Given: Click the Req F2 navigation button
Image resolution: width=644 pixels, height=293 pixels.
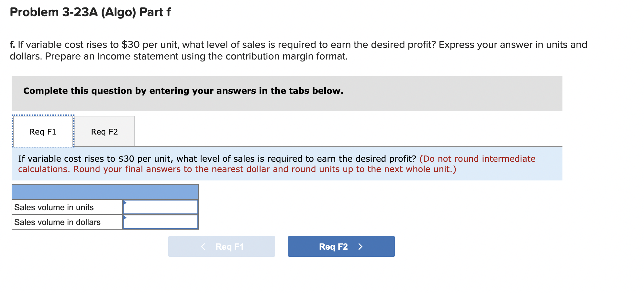Looking at the screenshot, I should 340,246.
